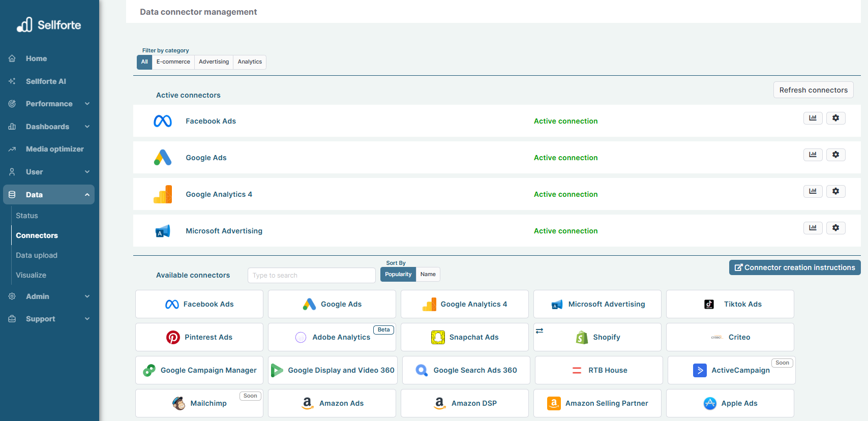The width and height of the screenshot is (868, 421).
Task: Sort available connectors by Name
Action: click(428, 275)
